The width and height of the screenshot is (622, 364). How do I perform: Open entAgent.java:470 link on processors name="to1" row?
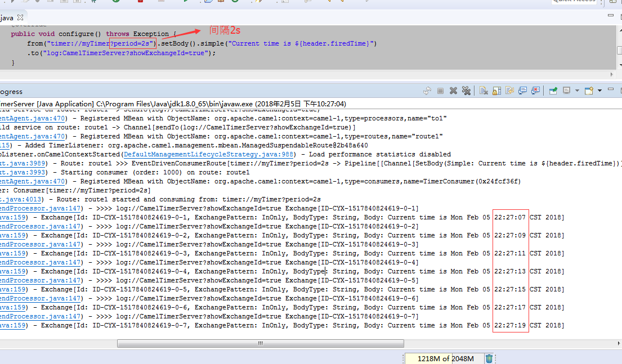coord(33,118)
